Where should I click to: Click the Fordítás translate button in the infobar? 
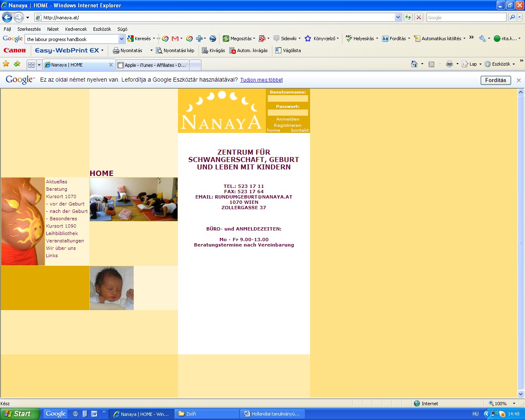click(x=495, y=80)
